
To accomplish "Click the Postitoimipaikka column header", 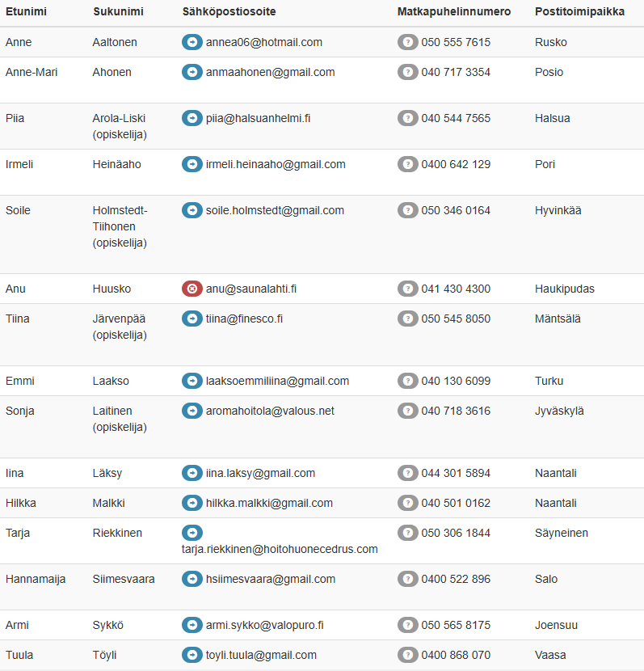I will coord(579,12).
